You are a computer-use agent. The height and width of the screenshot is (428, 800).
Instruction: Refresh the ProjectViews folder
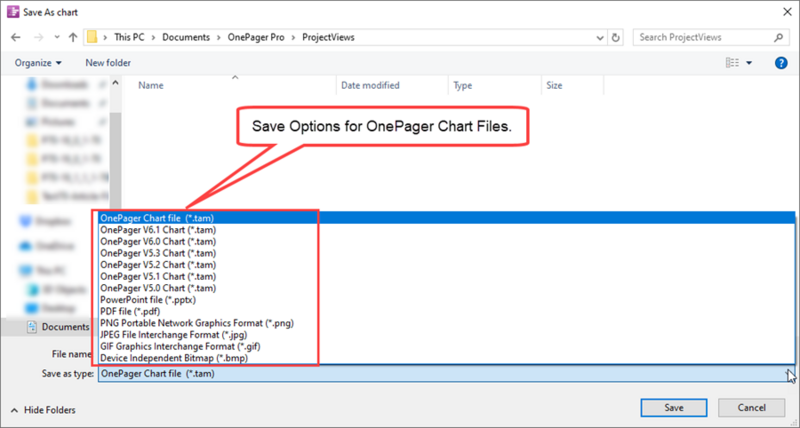615,37
